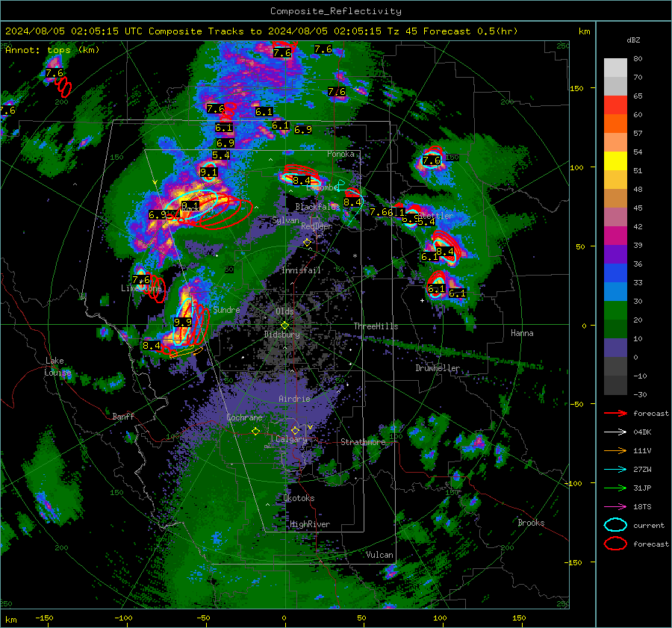
Task: Click the 100 tick on right km axis
Action: [x=576, y=167]
